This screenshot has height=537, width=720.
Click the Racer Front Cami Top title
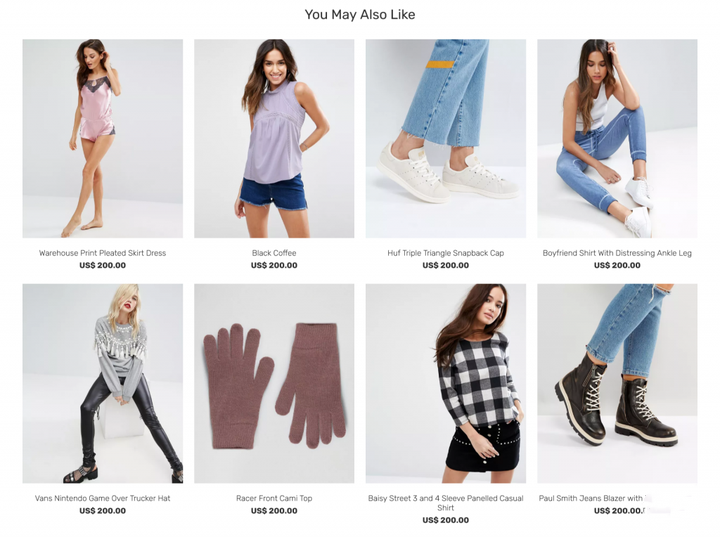point(274,498)
